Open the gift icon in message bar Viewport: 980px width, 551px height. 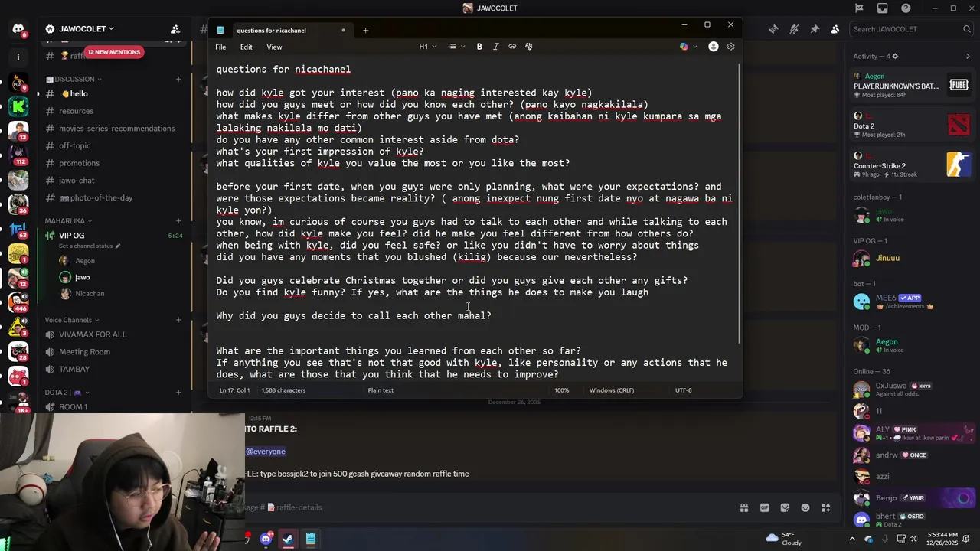click(x=743, y=507)
